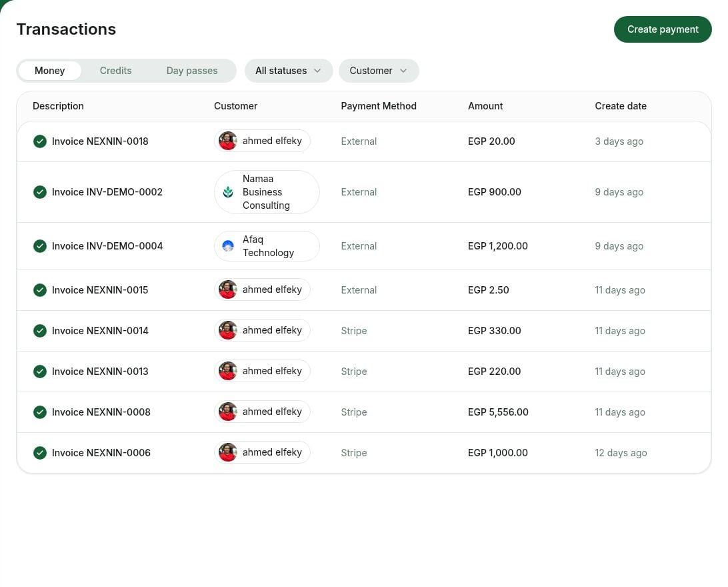Click the Create payment button
The height and width of the screenshot is (587, 728).
(663, 29)
